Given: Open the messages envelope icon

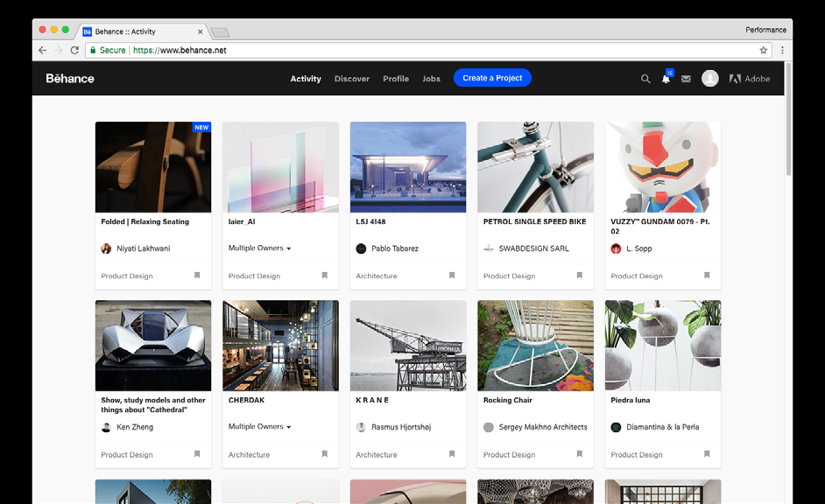Looking at the screenshot, I should click(x=686, y=79).
